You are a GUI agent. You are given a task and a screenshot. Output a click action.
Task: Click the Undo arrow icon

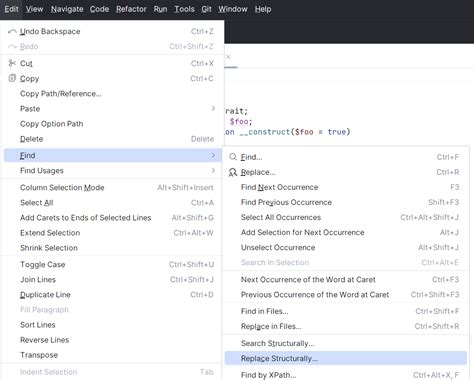12,31
